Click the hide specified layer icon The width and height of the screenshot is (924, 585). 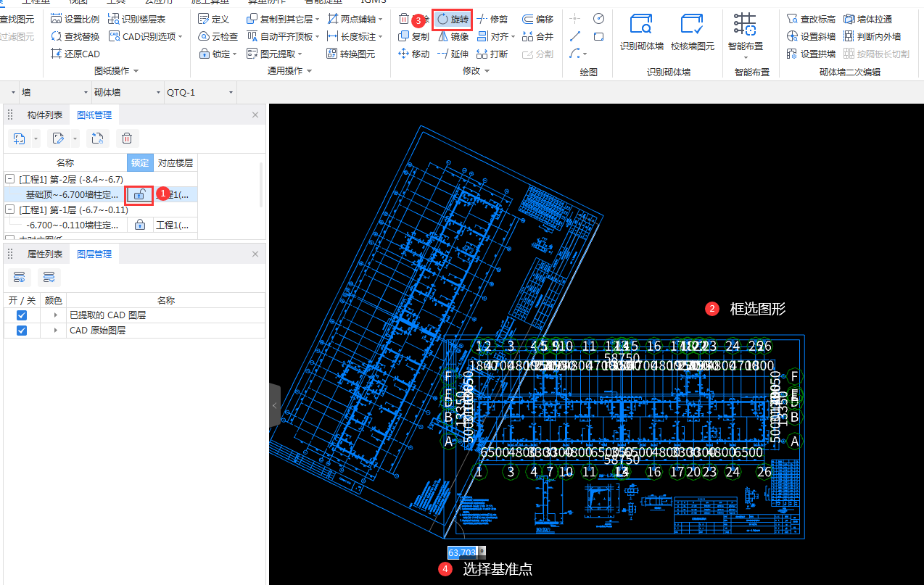(49, 277)
